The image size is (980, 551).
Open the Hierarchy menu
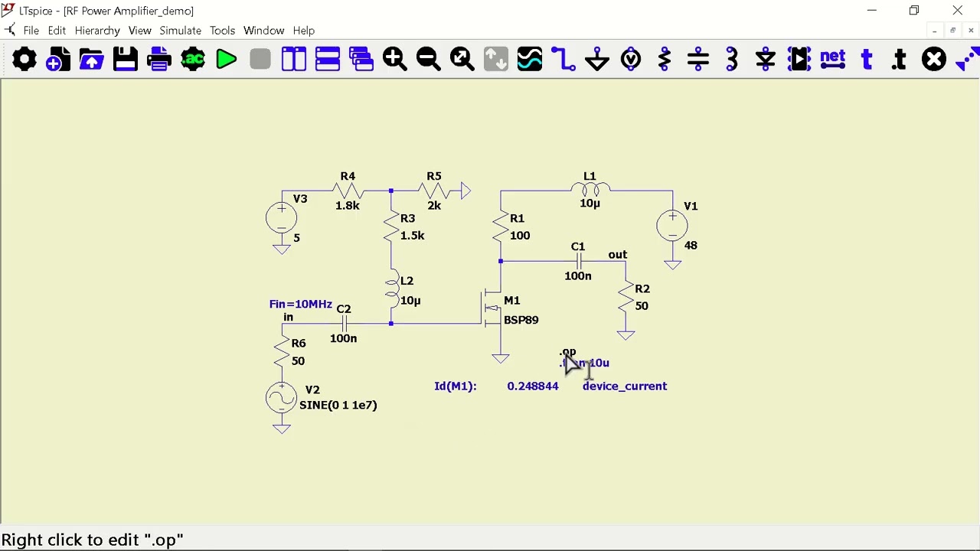pos(97,31)
